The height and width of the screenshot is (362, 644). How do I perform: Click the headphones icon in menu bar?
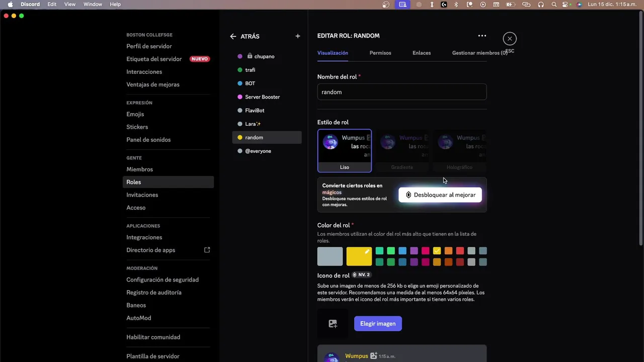tap(541, 5)
